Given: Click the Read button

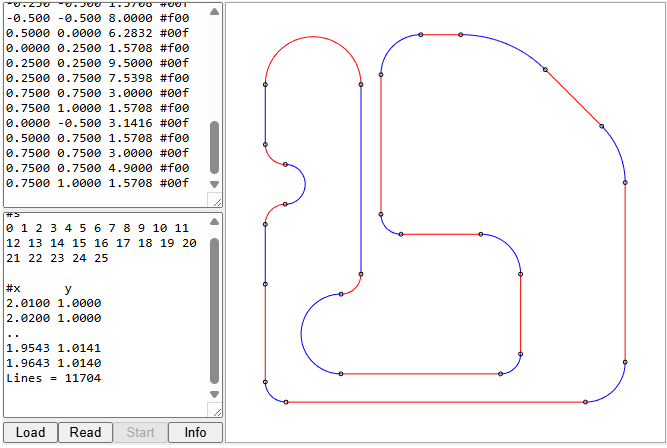Looking at the screenshot, I should [85, 432].
